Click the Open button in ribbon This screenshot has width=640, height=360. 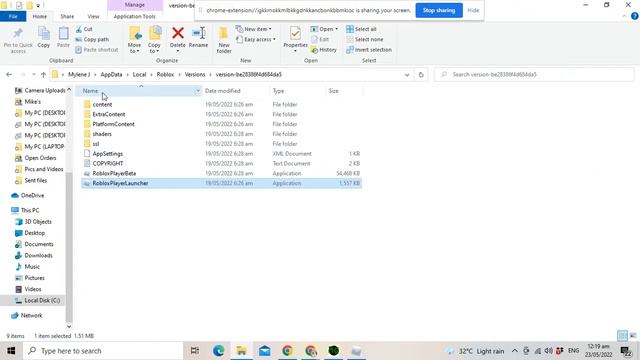coord(324,29)
